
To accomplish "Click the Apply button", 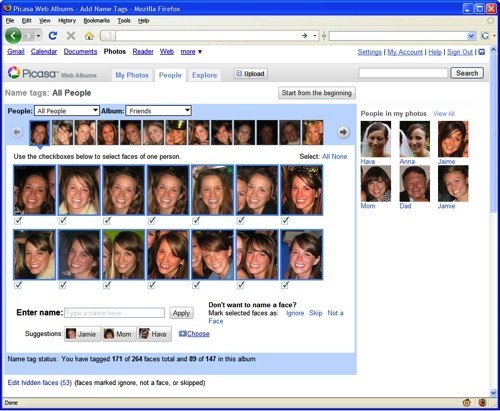I will pyautogui.click(x=181, y=313).
